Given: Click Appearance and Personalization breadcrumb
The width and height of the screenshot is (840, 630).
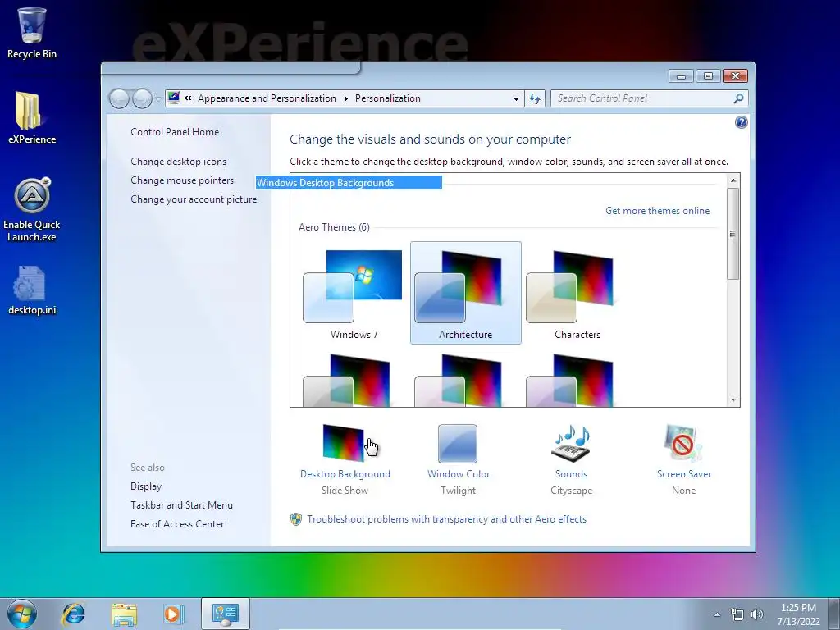Looking at the screenshot, I should pos(267,98).
